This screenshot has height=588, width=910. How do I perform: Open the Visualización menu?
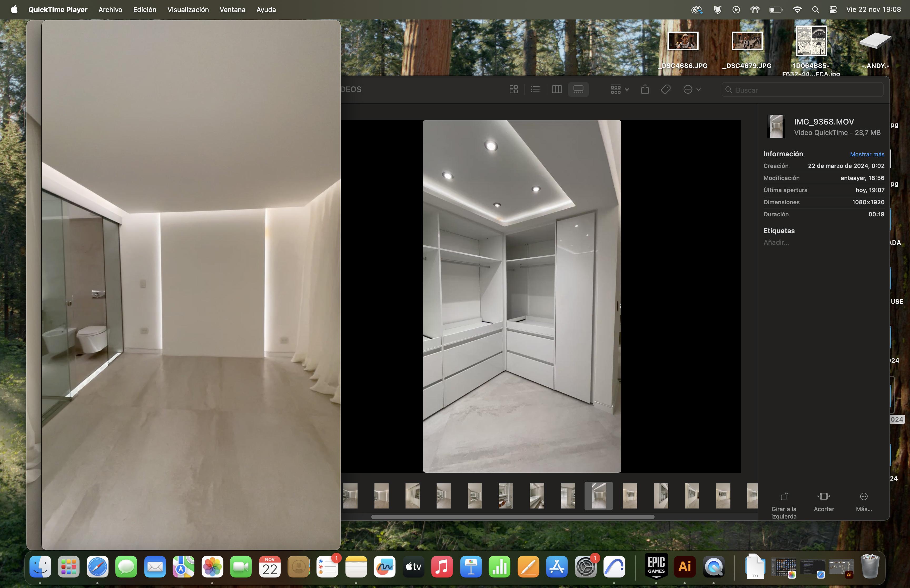pos(188,9)
